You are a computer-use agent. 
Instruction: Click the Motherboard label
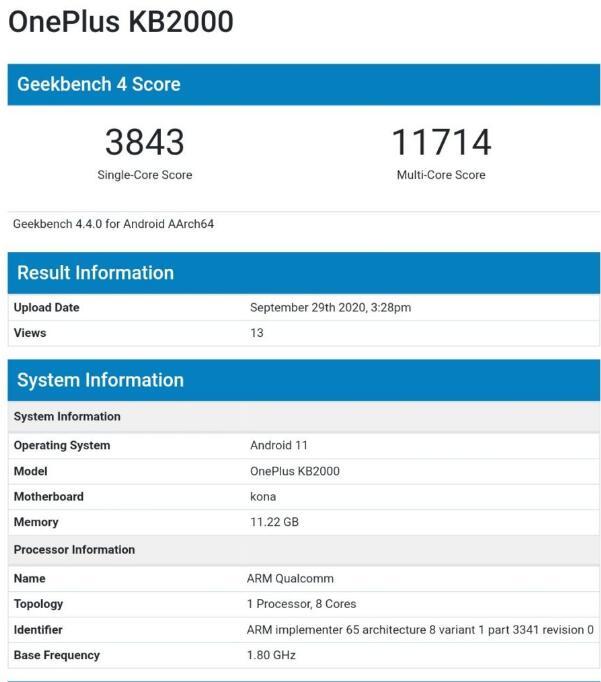click(49, 496)
